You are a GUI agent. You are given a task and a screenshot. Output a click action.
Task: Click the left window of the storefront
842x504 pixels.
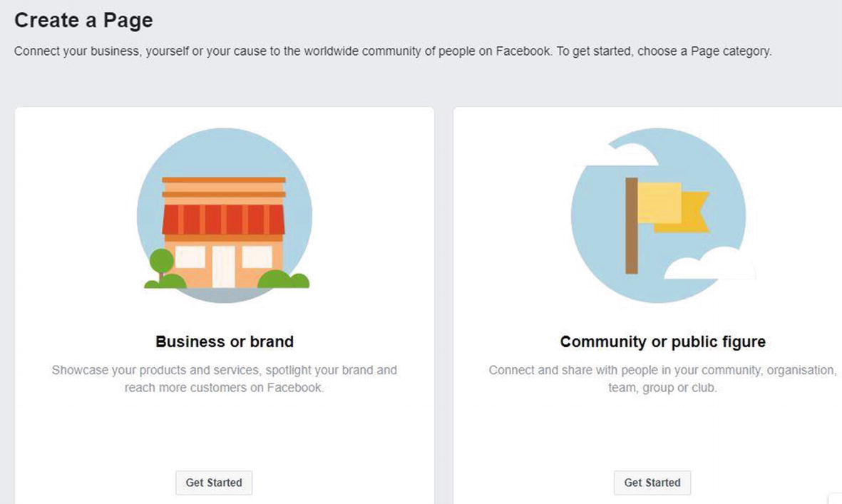pyautogui.click(x=190, y=257)
